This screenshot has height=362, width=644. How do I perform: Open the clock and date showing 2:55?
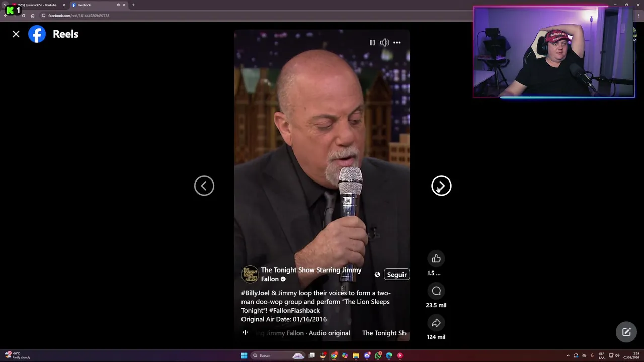coord(631,355)
